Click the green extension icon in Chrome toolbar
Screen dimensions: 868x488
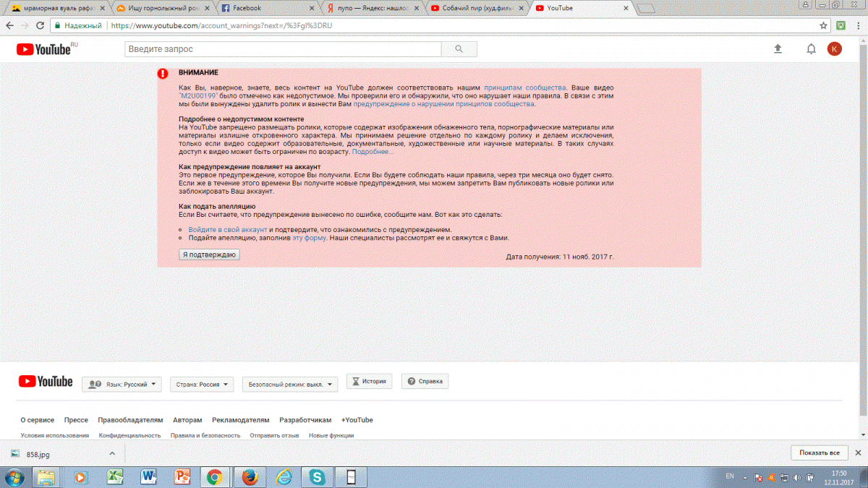tap(841, 25)
